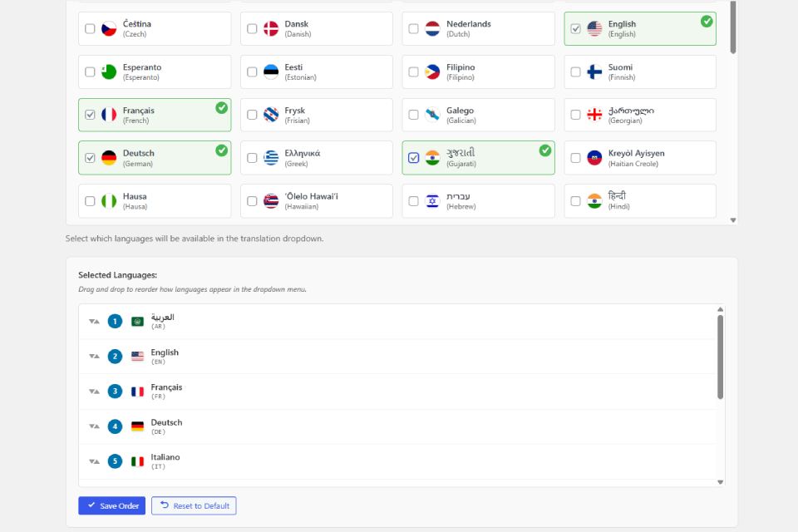The image size is (798, 532).
Task: Click the Danish flag icon
Action: click(271, 28)
